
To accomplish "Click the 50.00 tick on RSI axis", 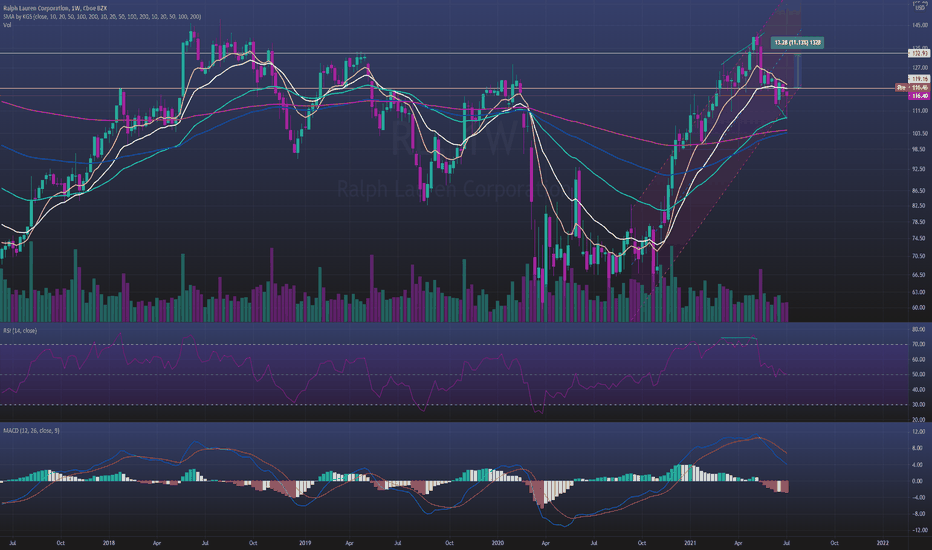I will [x=920, y=375].
